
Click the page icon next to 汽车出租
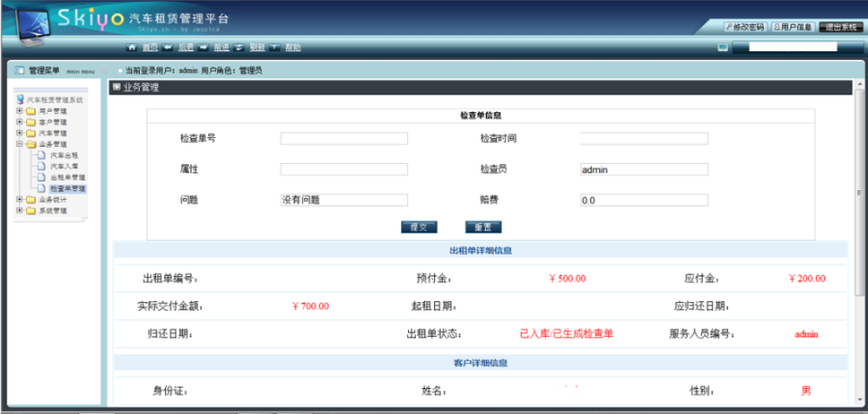point(41,155)
